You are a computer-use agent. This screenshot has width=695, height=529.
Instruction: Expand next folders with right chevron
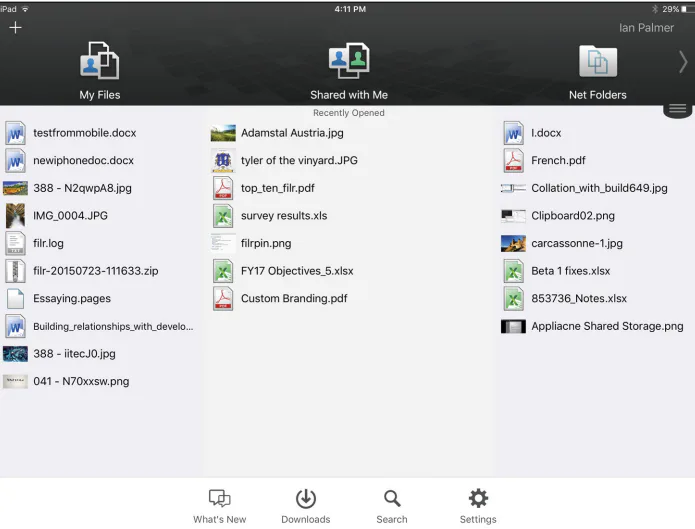pos(683,62)
